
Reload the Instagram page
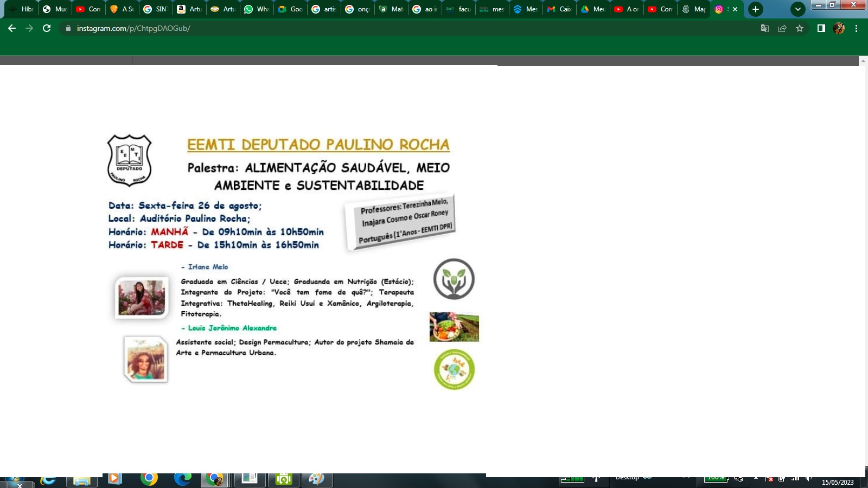click(47, 28)
